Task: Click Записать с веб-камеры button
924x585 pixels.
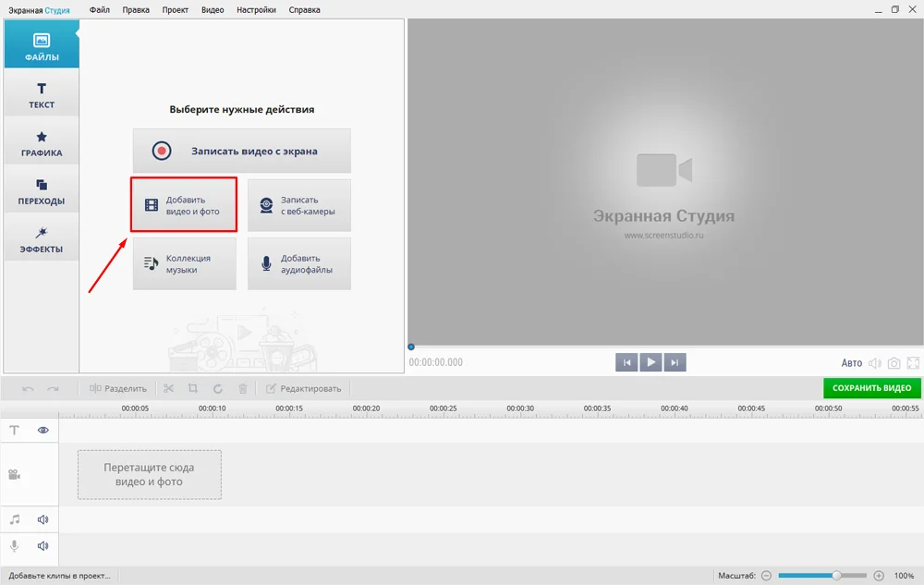Action: (298, 205)
